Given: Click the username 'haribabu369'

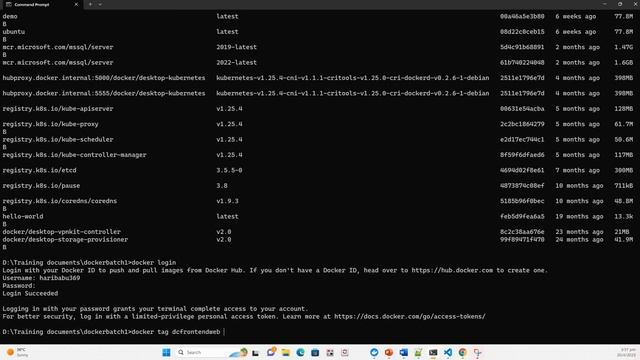Looking at the screenshot, I should 60,278.
